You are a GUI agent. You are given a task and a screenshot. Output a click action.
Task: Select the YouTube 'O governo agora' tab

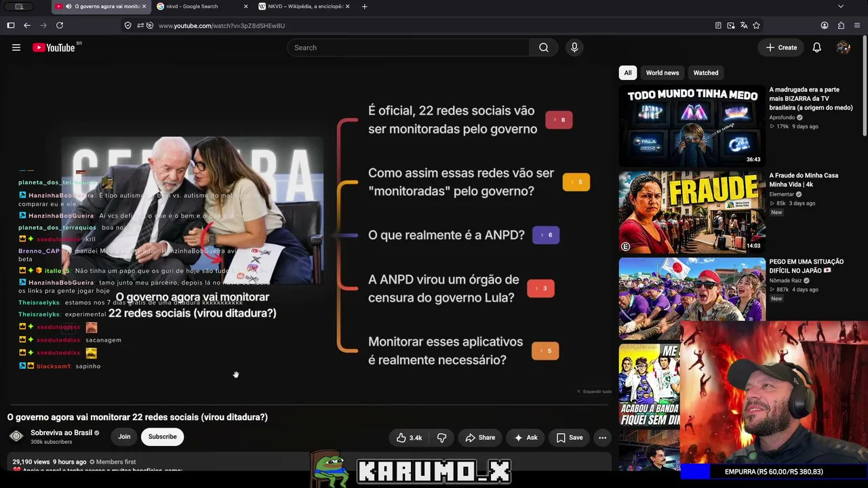(101, 7)
